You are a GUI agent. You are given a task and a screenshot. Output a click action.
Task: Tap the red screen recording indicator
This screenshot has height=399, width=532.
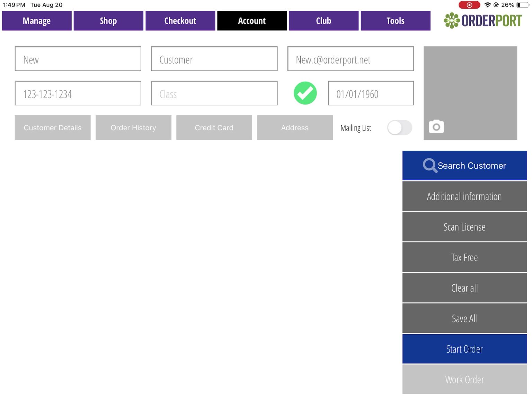click(469, 5)
